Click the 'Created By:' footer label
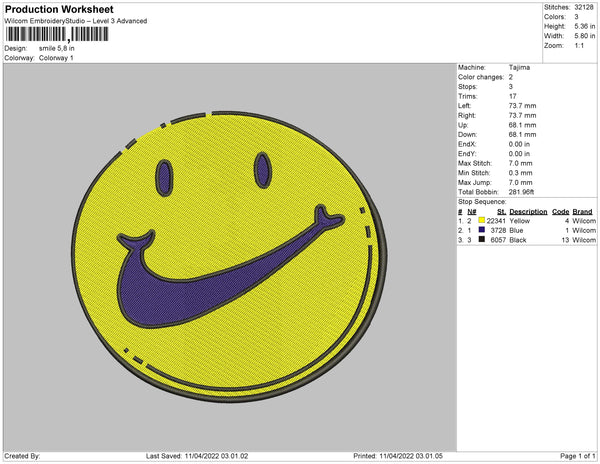The height and width of the screenshot is (464, 600). 22,456
